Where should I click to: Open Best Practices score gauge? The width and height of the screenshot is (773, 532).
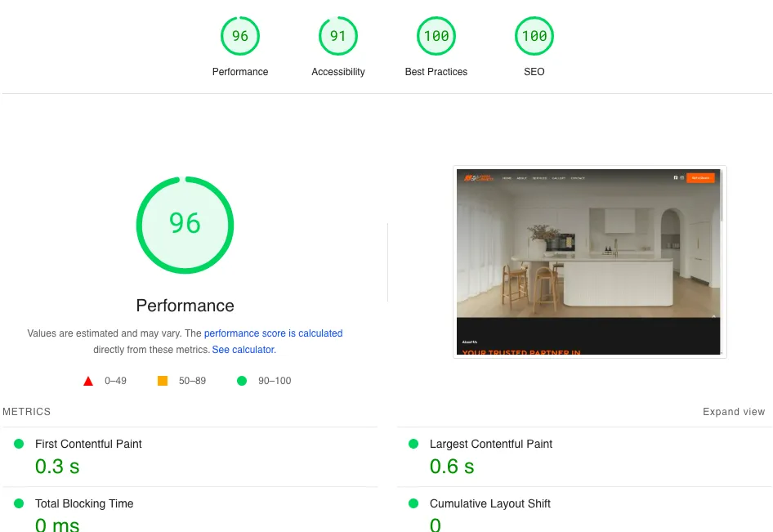[436, 37]
